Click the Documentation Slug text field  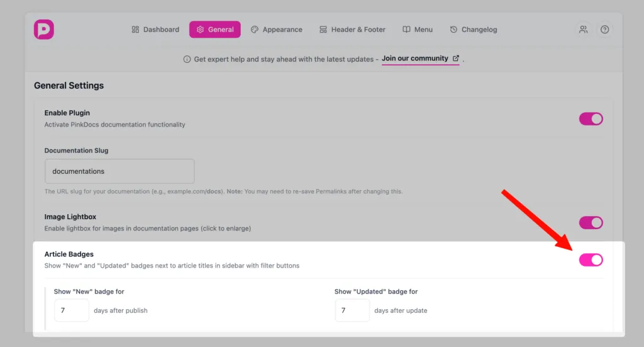[119, 171]
